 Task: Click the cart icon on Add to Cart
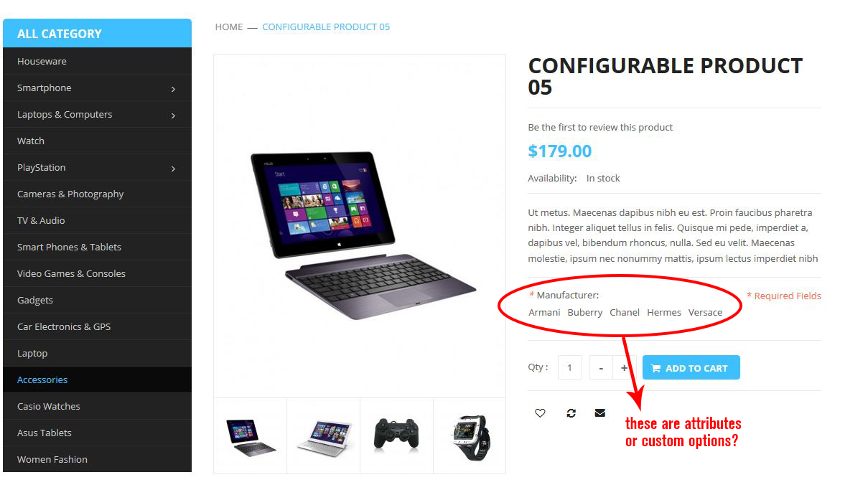coord(655,369)
